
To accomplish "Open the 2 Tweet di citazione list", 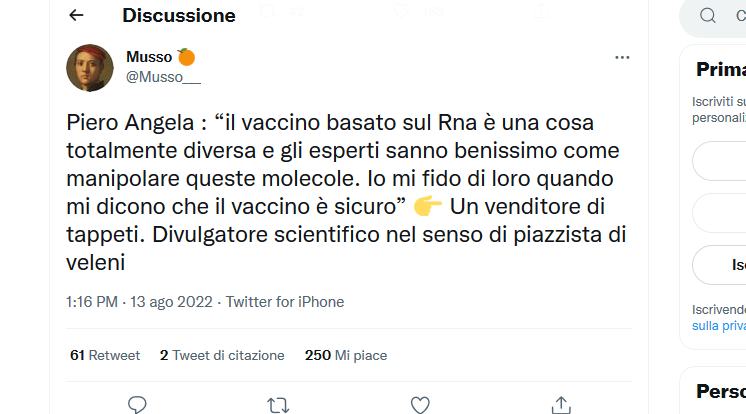I will (222, 355).
